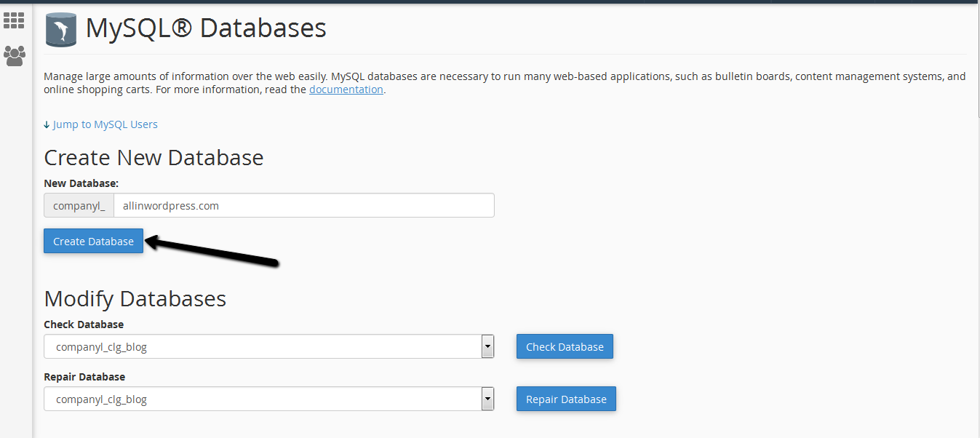This screenshot has width=980, height=438.
Task: Click the companyl_ prefix box
Action: [79, 205]
